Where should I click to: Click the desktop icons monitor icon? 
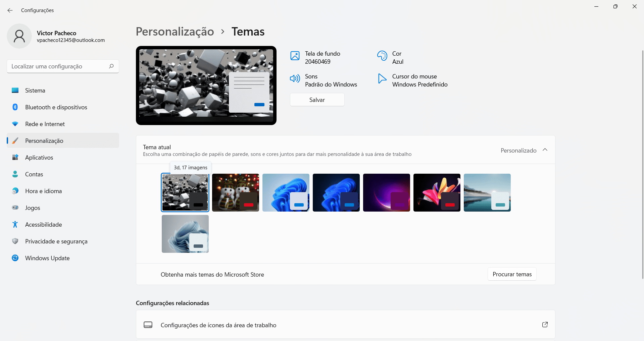point(148,325)
